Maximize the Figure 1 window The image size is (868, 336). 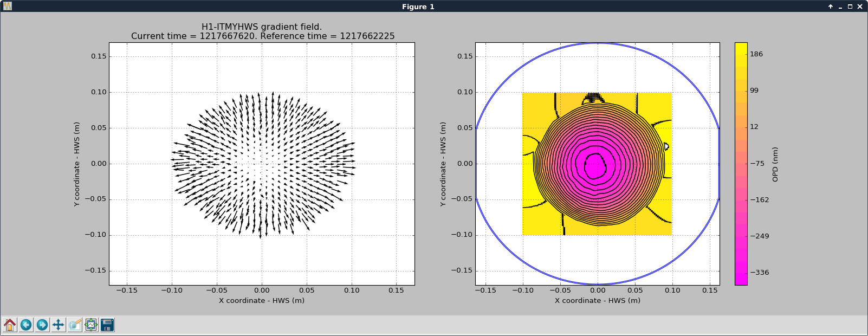[x=850, y=7]
